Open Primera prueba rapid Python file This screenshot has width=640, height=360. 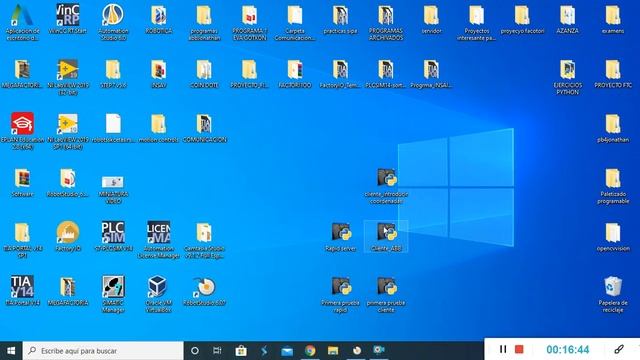point(340,294)
